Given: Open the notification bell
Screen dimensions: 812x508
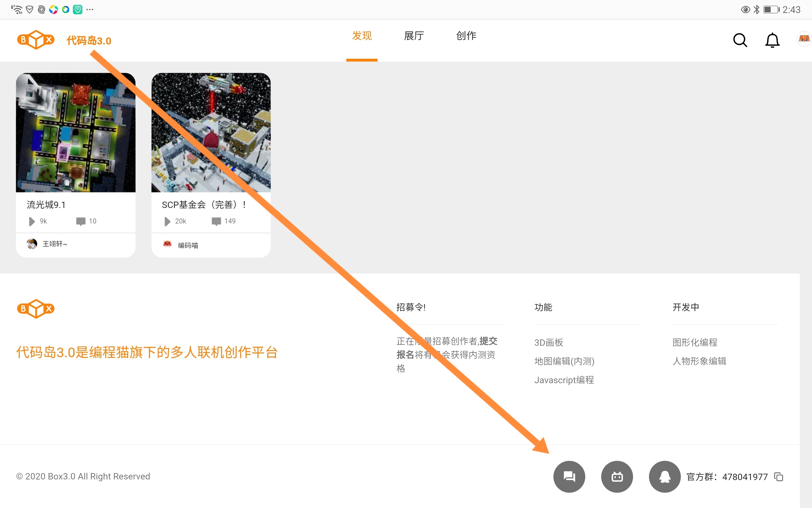Looking at the screenshot, I should (x=772, y=40).
